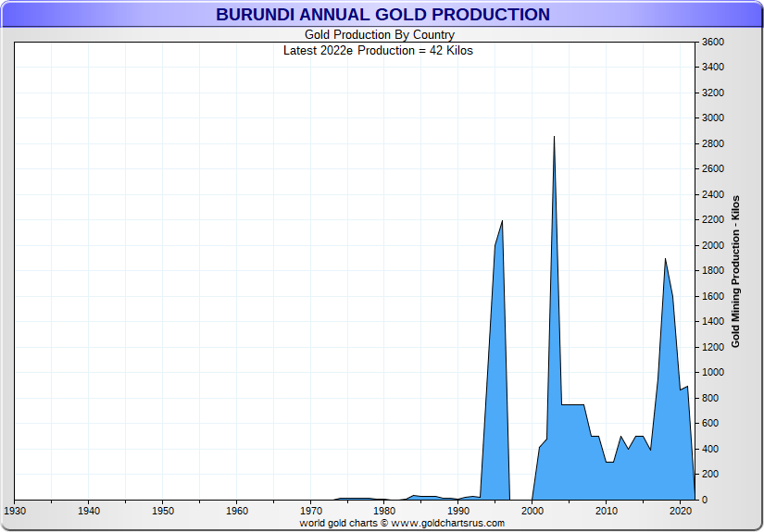Click the y-axis value 0
The width and height of the screenshot is (764, 532).
click(705, 500)
